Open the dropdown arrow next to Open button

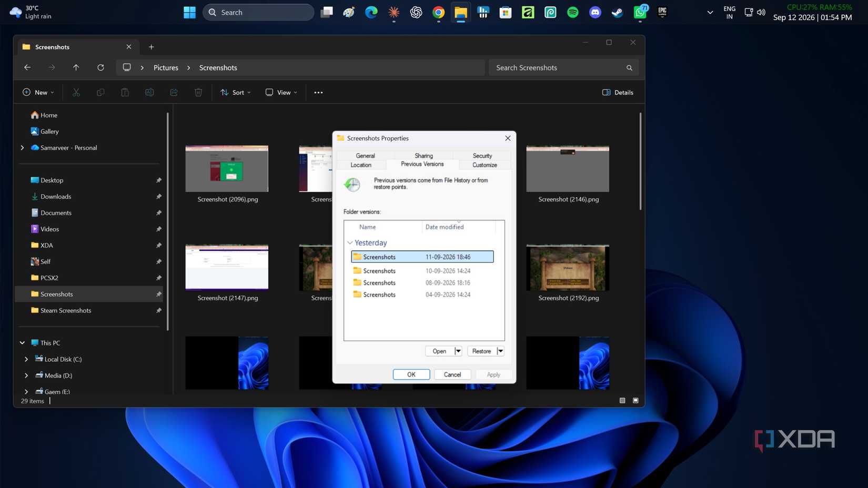[x=458, y=351]
